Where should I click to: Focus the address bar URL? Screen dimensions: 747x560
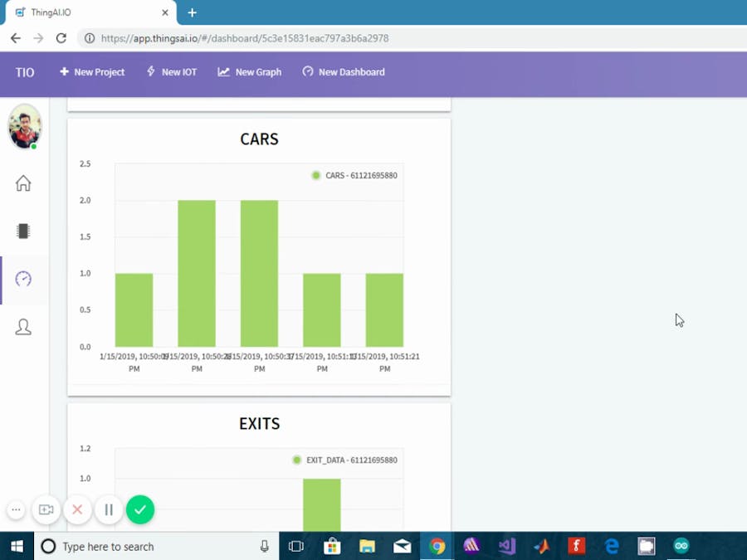coord(245,38)
